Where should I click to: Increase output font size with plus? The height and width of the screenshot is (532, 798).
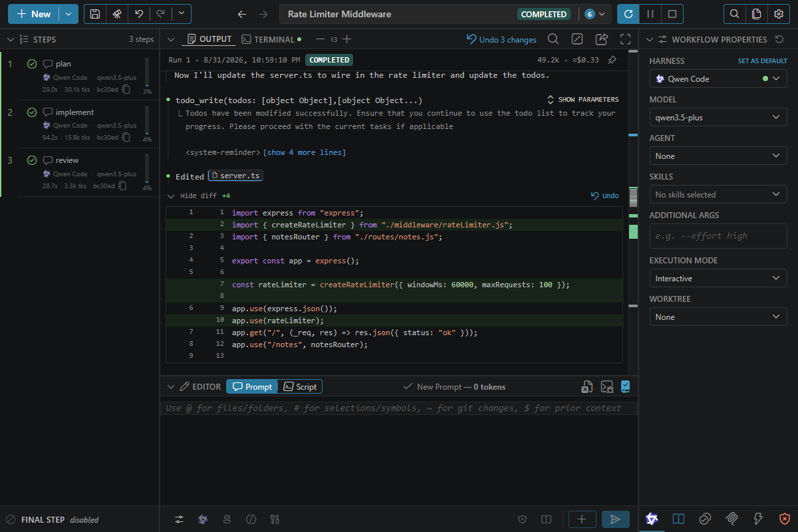346,39
